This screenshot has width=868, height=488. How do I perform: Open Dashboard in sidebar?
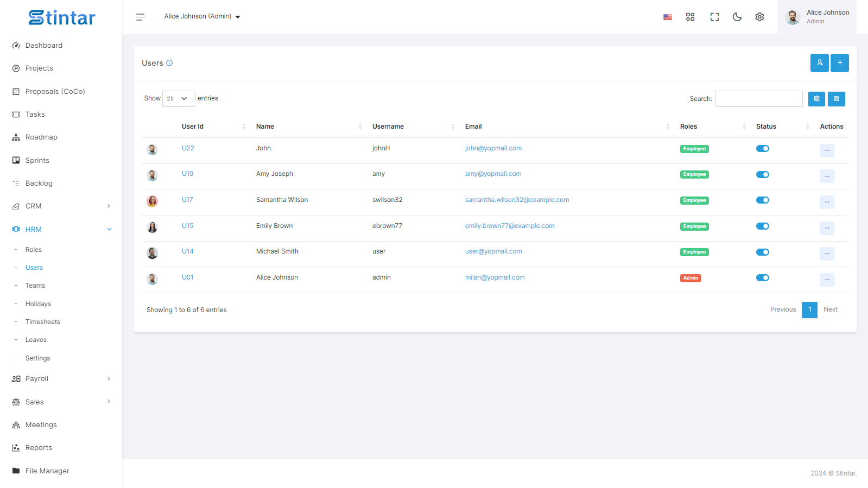coord(44,46)
